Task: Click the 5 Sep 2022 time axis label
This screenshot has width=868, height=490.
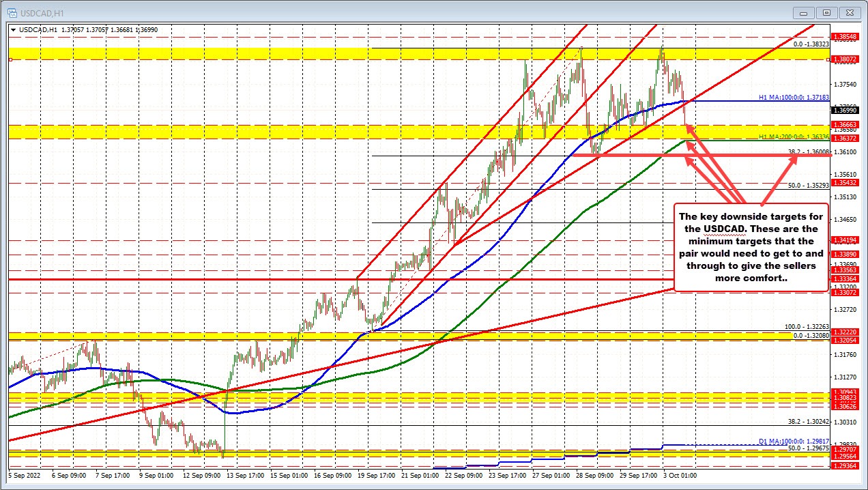Action: 24,475
